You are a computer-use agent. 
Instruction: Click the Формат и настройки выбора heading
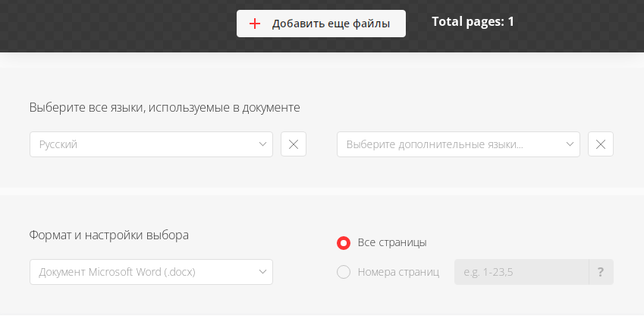(x=108, y=235)
